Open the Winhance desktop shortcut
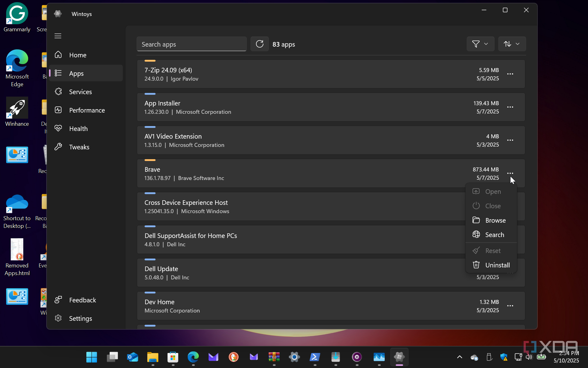Image resolution: width=588 pixels, height=368 pixels. pos(17,112)
